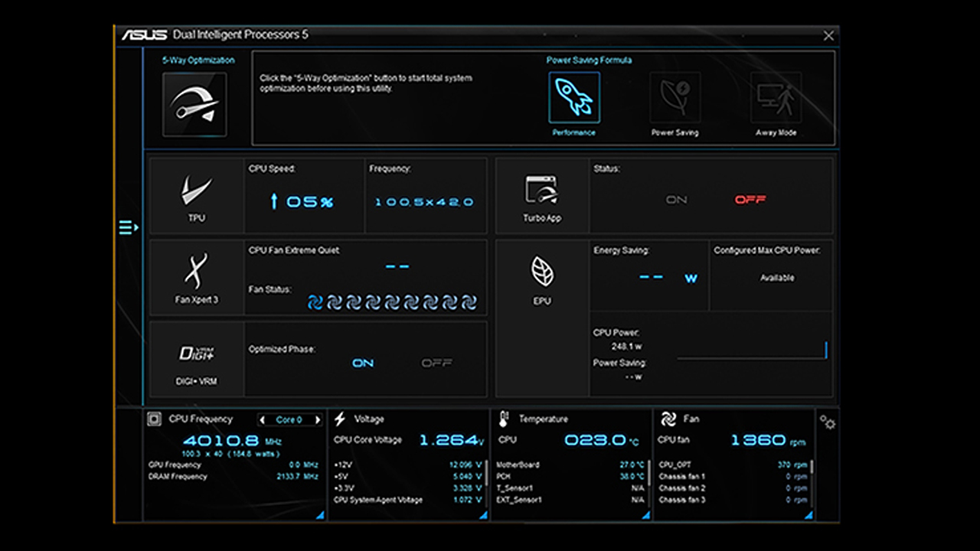Image resolution: width=980 pixels, height=551 pixels.
Task: Click the CPU_OPT fan row
Action: [x=733, y=465]
